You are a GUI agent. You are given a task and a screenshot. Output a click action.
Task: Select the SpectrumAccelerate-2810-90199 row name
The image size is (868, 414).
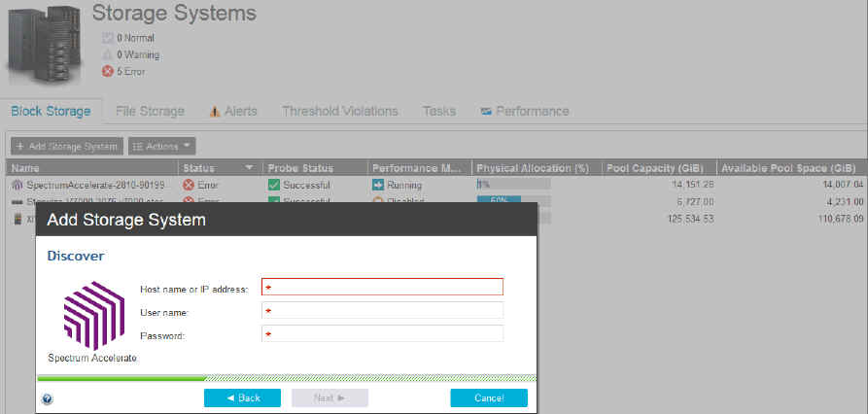pyautogui.click(x=95, y=185)
